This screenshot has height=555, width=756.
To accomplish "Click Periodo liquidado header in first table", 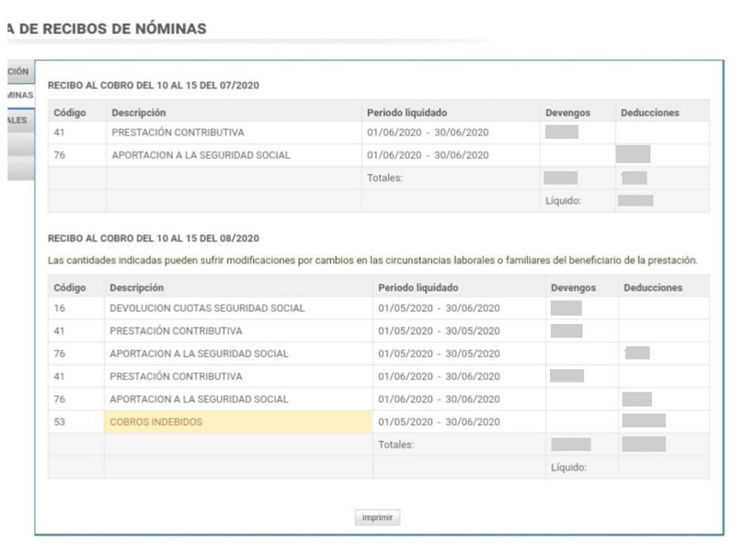I will 407,112.
